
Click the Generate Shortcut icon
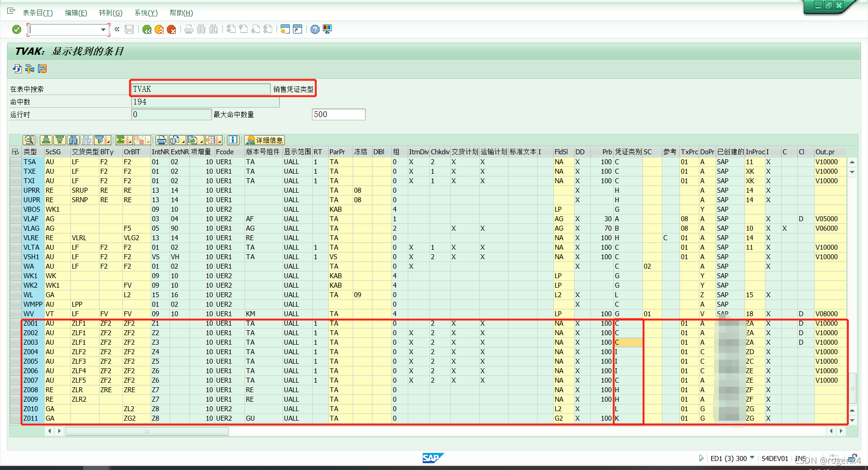tap(297, 29)
